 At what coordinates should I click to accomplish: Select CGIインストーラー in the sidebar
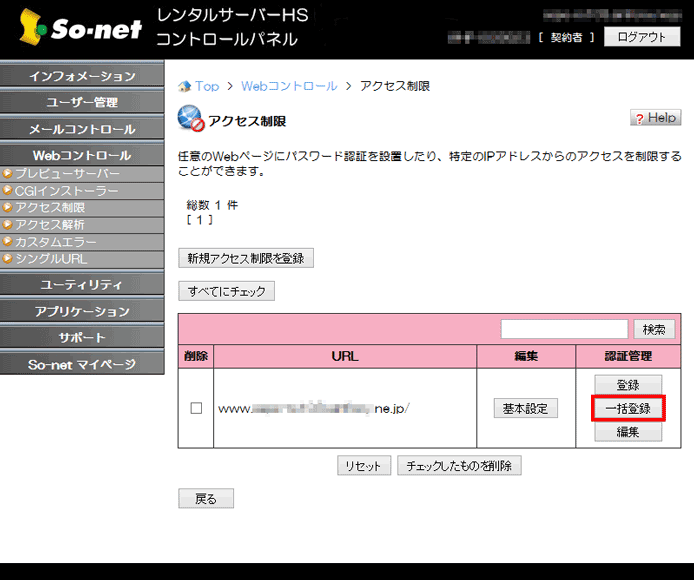click(66, 191)
